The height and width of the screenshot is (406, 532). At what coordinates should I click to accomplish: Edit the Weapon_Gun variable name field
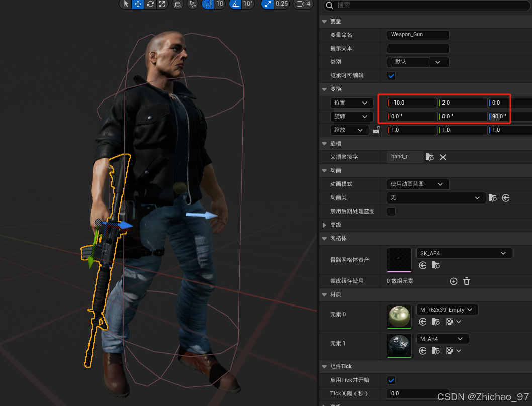pos(418,35)
